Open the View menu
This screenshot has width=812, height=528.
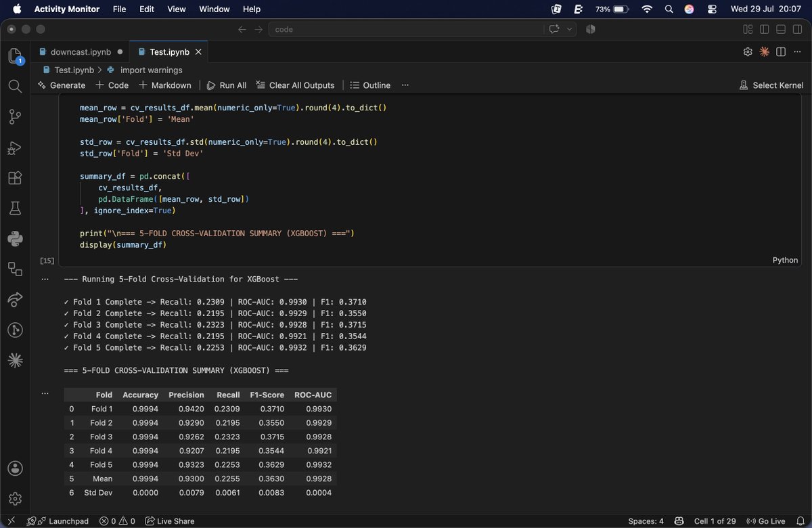tap(177, 9)
